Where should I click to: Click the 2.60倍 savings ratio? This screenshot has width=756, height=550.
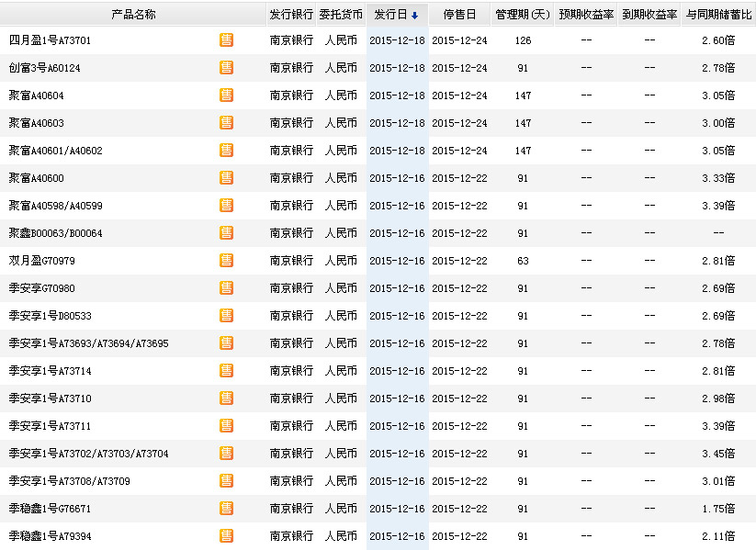click(x=718, y=40)
